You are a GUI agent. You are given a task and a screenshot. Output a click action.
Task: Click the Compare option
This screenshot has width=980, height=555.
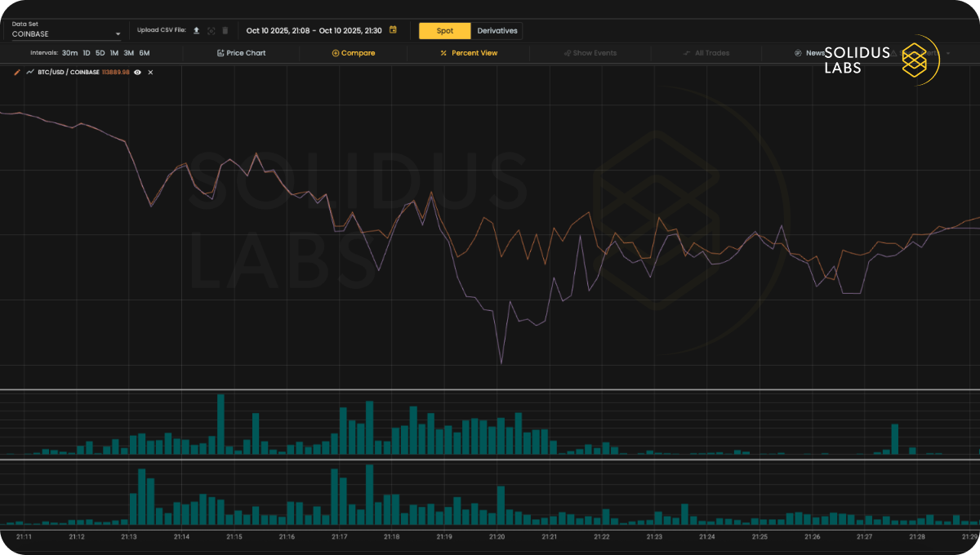point(354,53)
